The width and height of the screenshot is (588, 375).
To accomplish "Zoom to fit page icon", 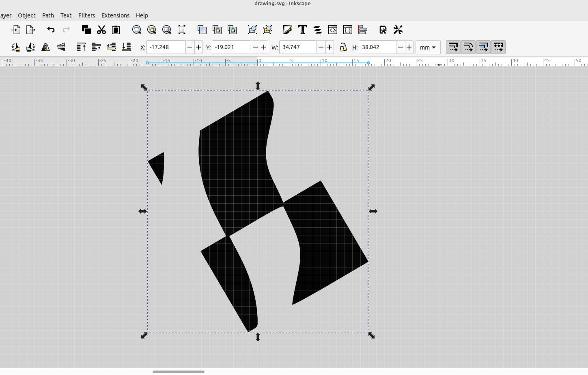I will pos(167,30).
